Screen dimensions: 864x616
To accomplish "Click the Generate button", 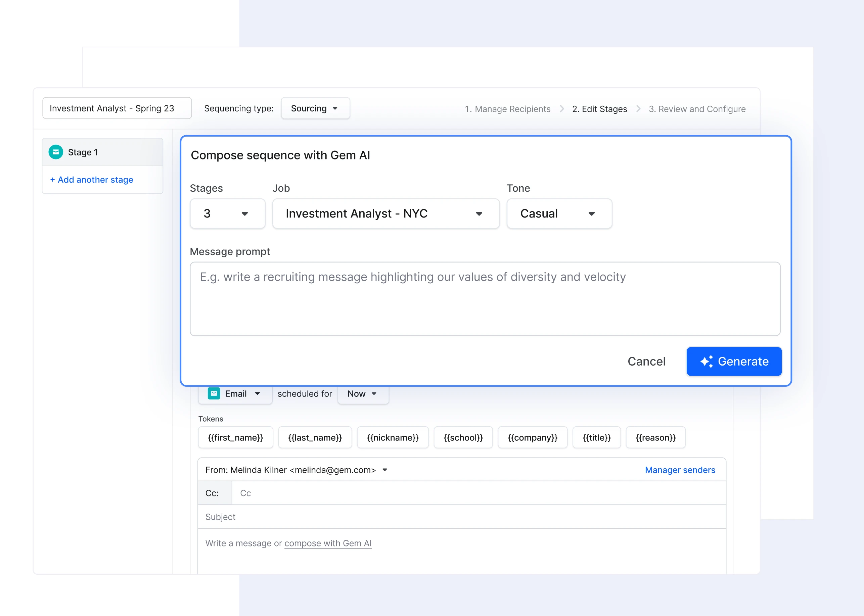I will pos(734,362).
